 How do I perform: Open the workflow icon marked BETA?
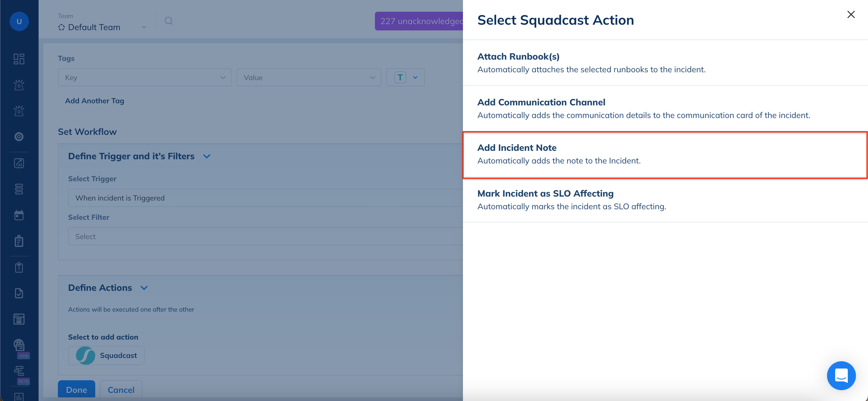pos(19,371)
